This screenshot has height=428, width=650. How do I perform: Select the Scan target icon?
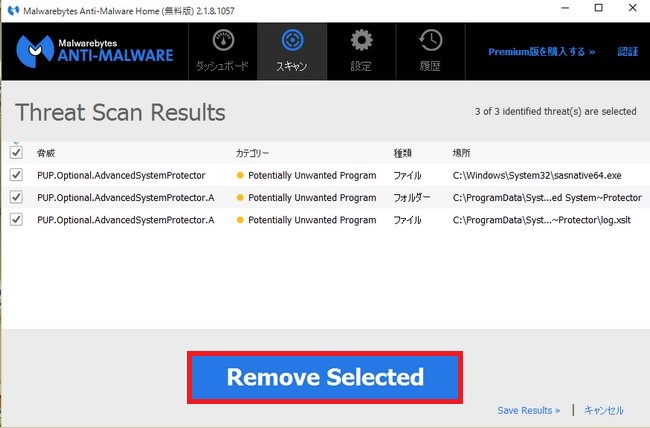coord(292,40)
